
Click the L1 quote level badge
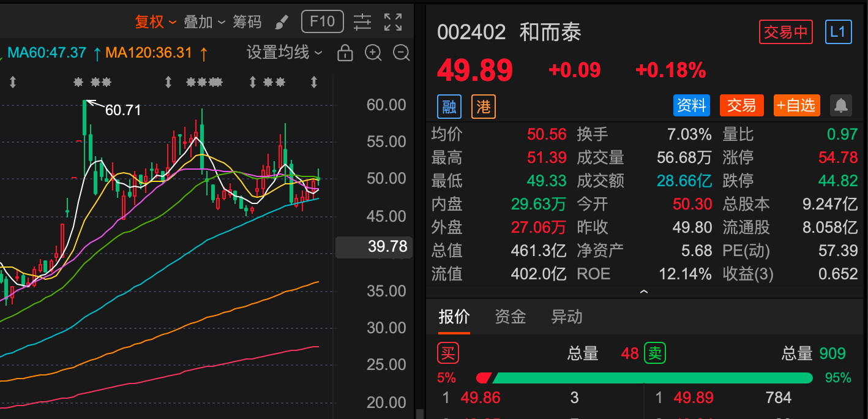[839, 32]
